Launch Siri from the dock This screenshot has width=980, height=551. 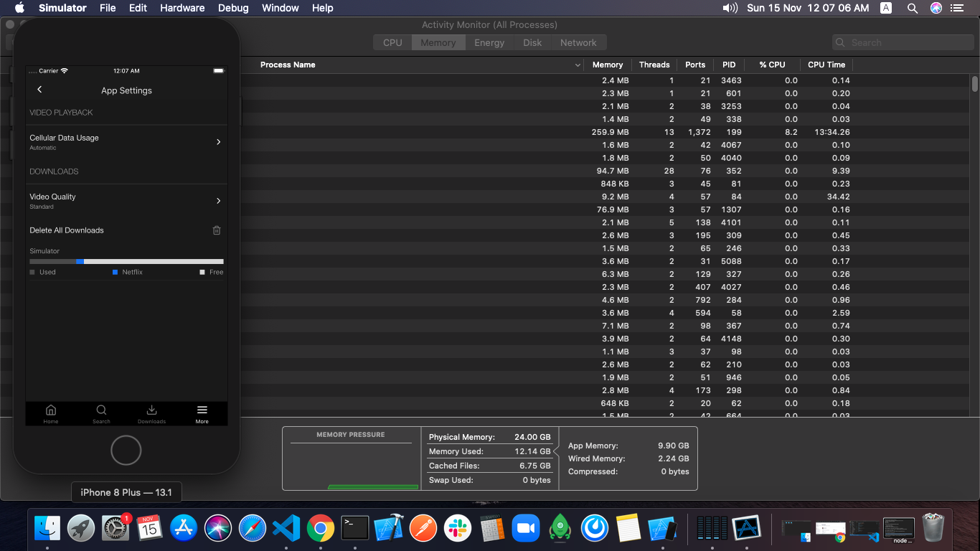click(x=218, y=529)
